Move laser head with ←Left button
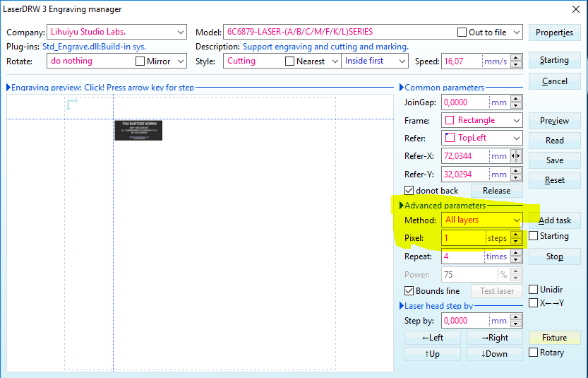This screenshot has width=588, height=378. (x=433, y=338)
